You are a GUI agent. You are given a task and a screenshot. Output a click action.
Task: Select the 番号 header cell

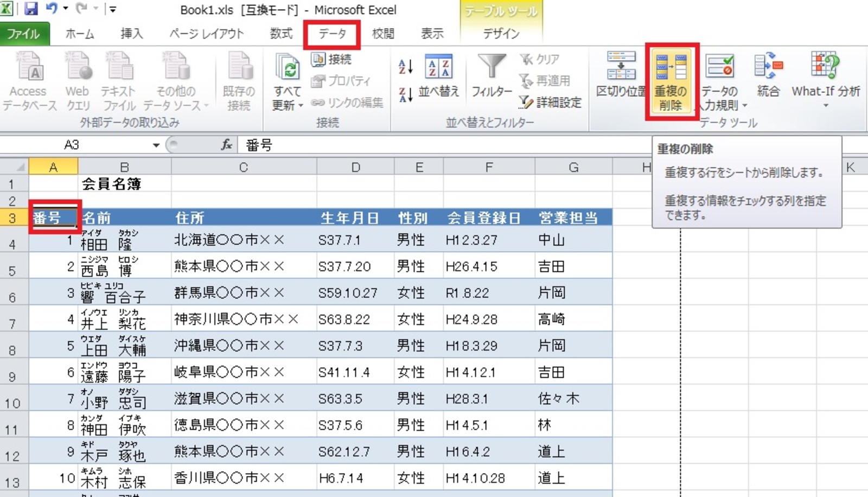[x=53, y=218]
